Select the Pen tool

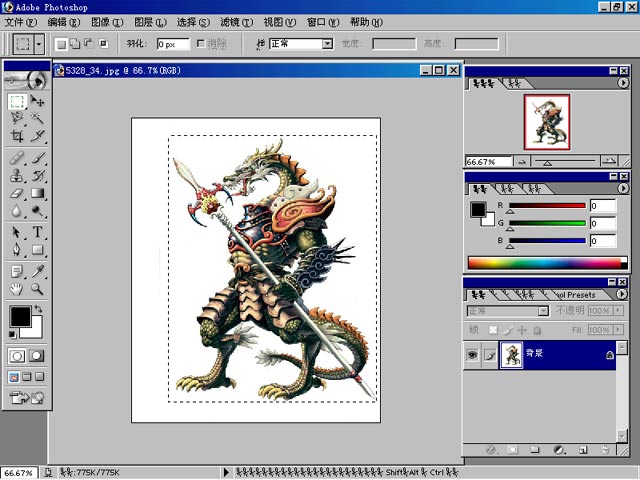pyautogui.click(x=17, y=249)
